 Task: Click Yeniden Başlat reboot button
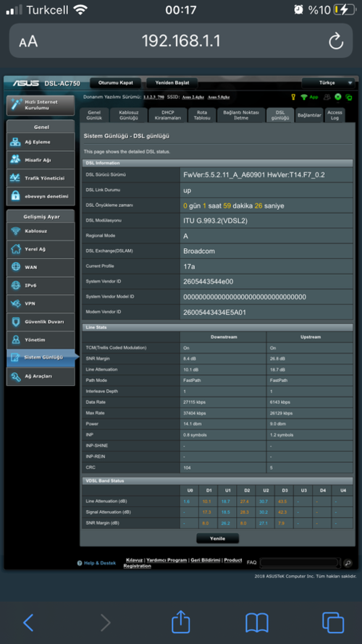pos(172,83)
